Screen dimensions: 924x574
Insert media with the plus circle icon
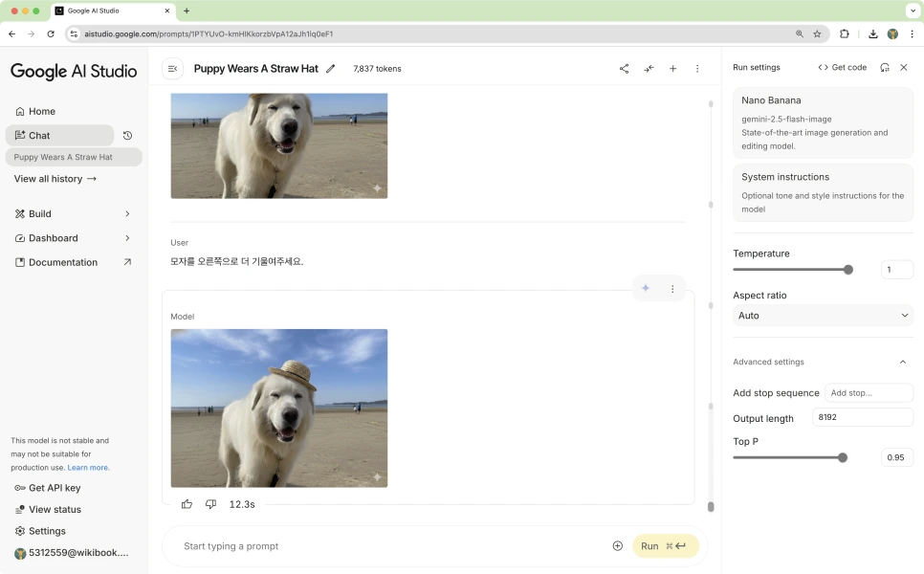[618, 545]
